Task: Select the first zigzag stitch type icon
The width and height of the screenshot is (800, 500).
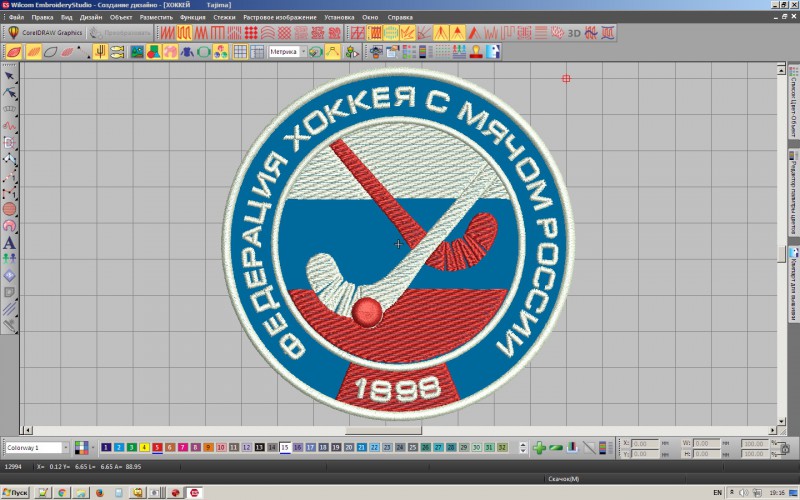Action: [x=167, y=33]
